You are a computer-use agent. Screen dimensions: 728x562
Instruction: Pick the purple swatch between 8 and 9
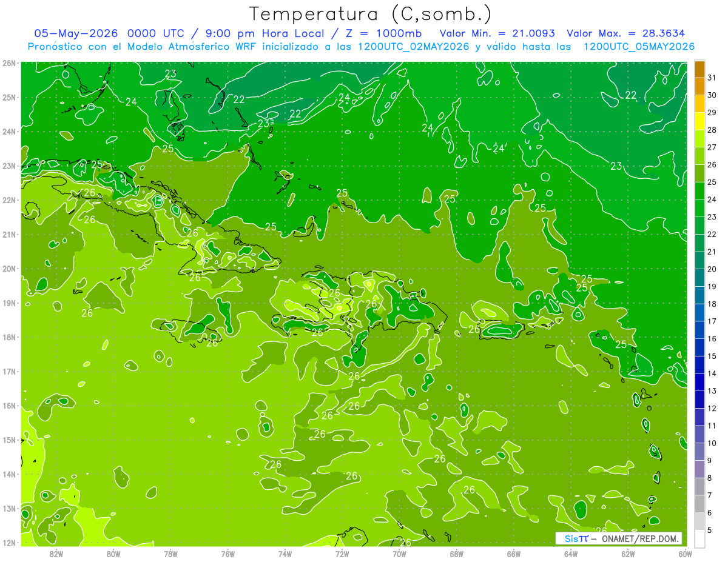tap(699, 469)
